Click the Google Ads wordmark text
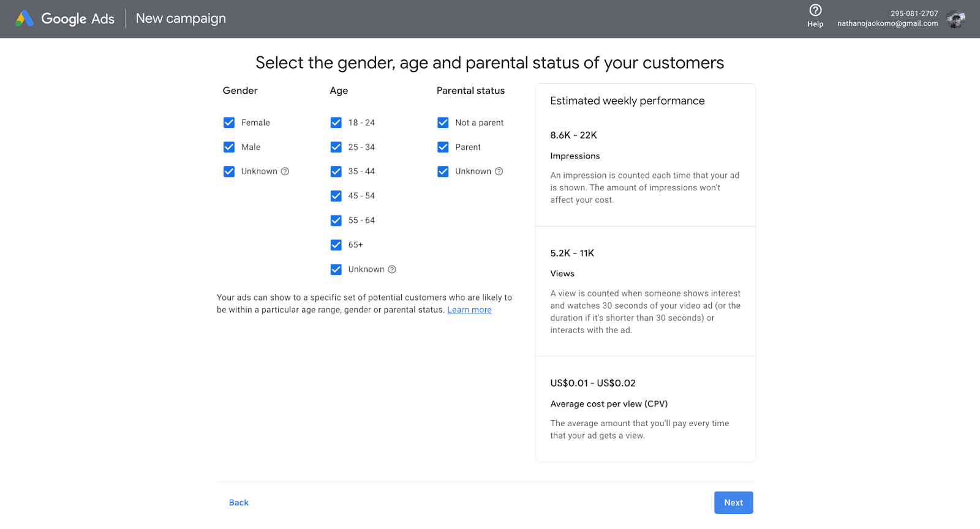Screen dimensions: 980x529 click(x=78, y=19)
